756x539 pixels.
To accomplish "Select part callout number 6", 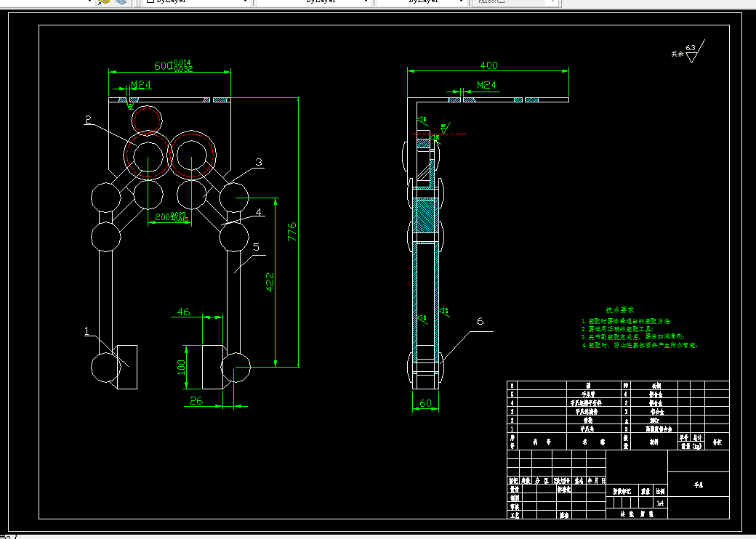I will coord(480,321).
